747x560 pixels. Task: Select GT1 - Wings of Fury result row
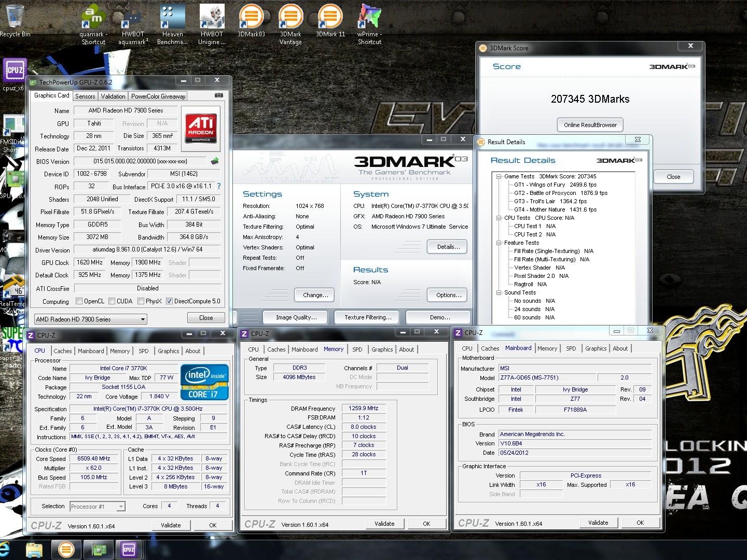tap(555, 185)
